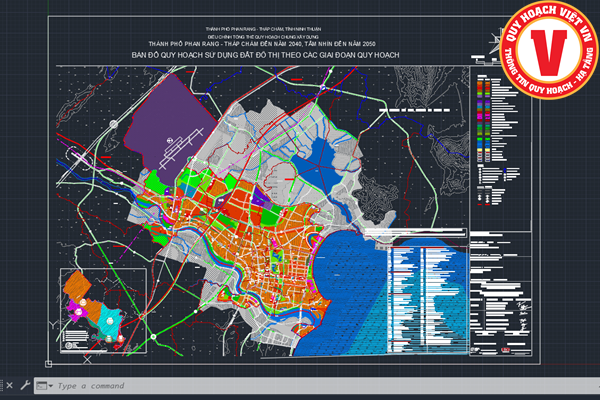Viewport: 600px width, 400px height.
Task: Open command line customization via the wrench icon
Action: (x=24, y=385)
